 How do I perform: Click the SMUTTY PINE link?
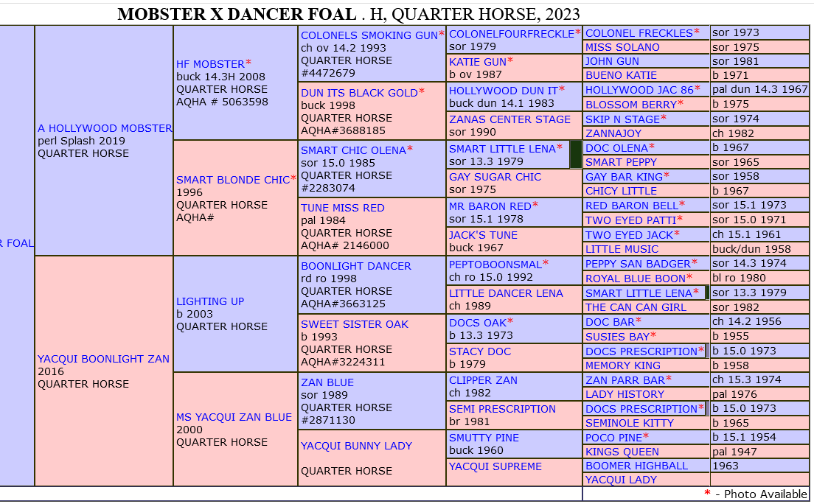(x=484, y=438)
